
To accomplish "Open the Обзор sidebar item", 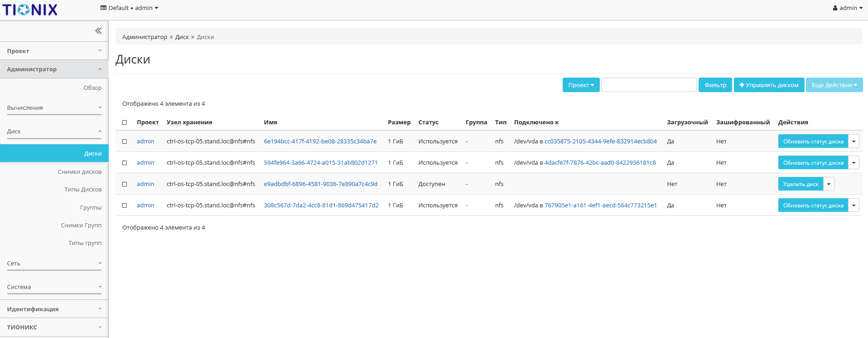I will point(92,88).
